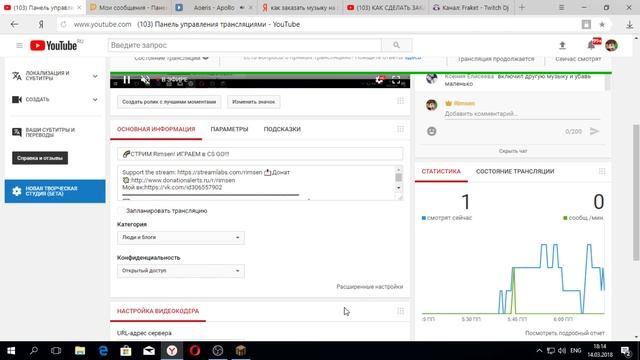The image size is (640, 360).
Task: Open the account avatar menu
Action: tap(611, 45)
